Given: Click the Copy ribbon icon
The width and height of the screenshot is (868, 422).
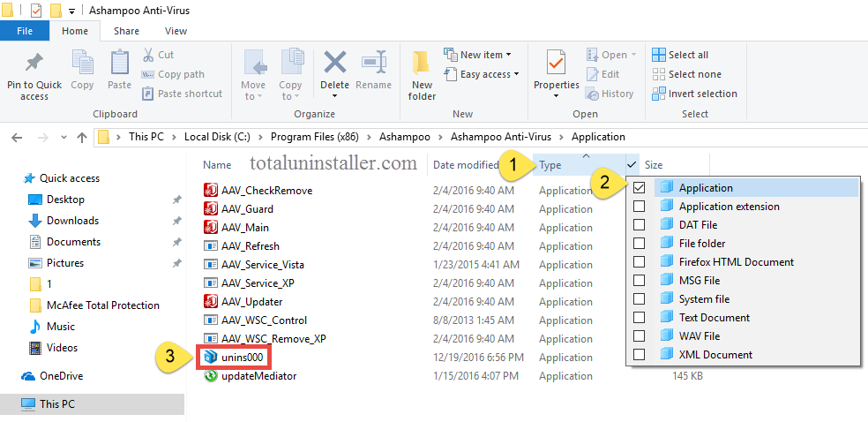Looking at the screenshot, I should [82, 62].
